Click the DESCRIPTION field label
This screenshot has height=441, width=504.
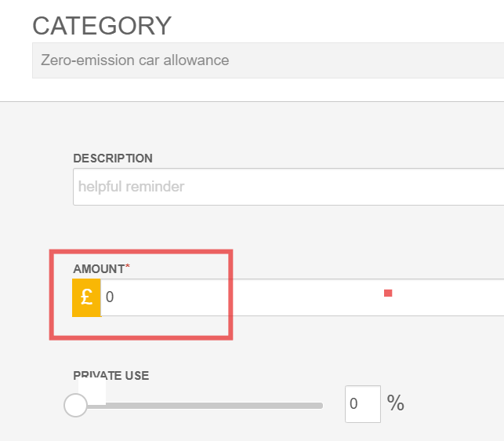113,159
